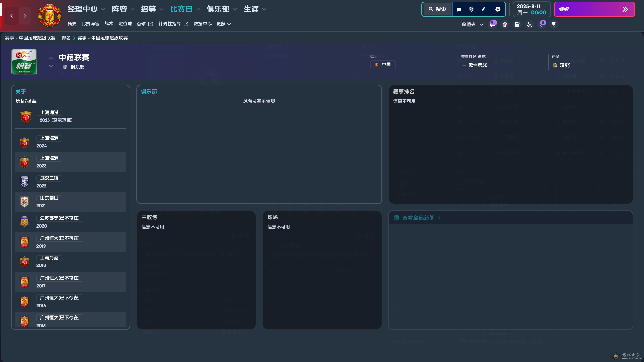This screenshot has width=644, height=362.
Task: Click 查看全部新闻 link
Action: (x=418, y=218)
